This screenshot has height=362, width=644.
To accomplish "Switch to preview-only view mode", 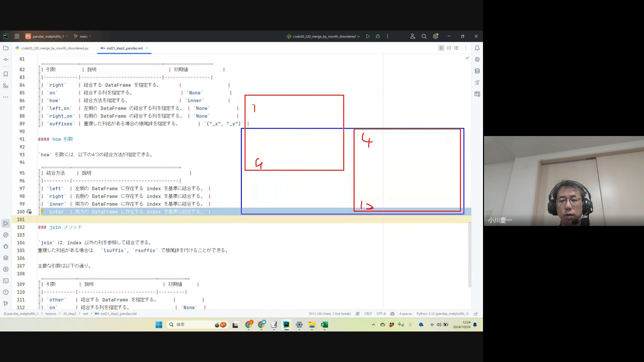I will [x=456, y=48].
